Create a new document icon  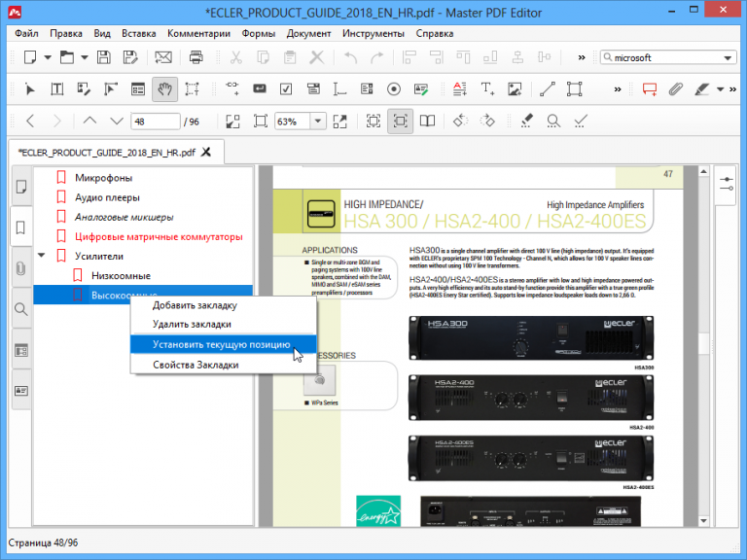point(30,57)
